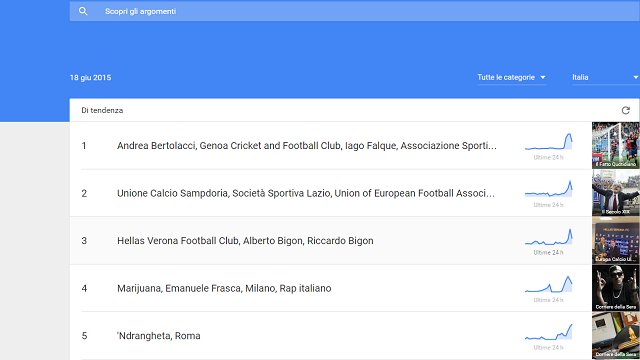Refresh the Di tendenza list
Screen dimensions: 640x360
625,110
